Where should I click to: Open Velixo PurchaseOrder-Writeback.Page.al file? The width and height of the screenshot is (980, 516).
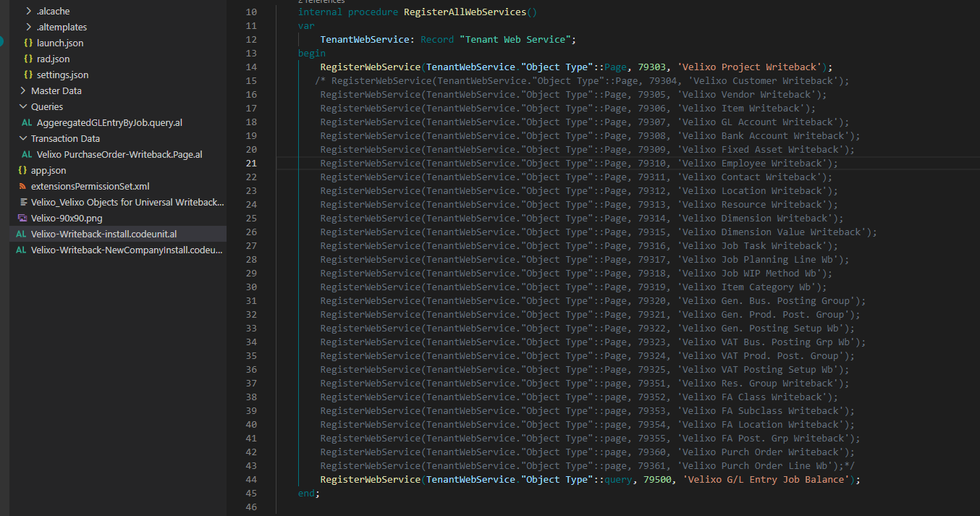point(119,154)
